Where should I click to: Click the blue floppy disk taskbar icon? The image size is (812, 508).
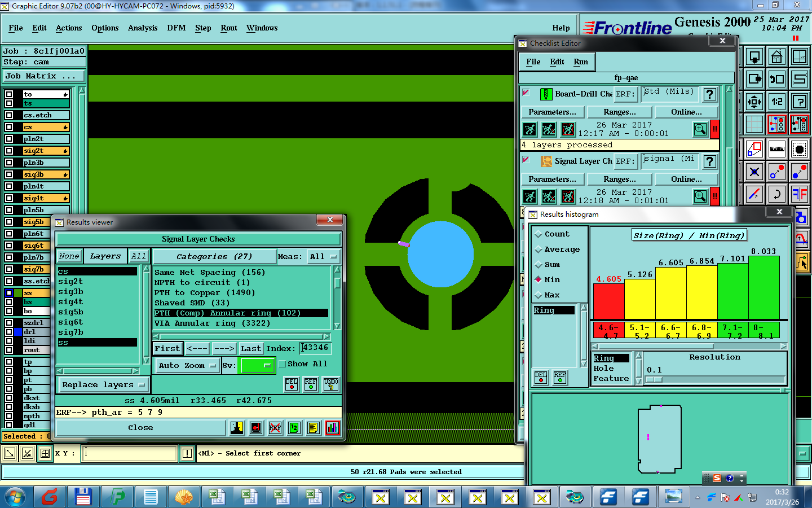click(x=83, y=497)
